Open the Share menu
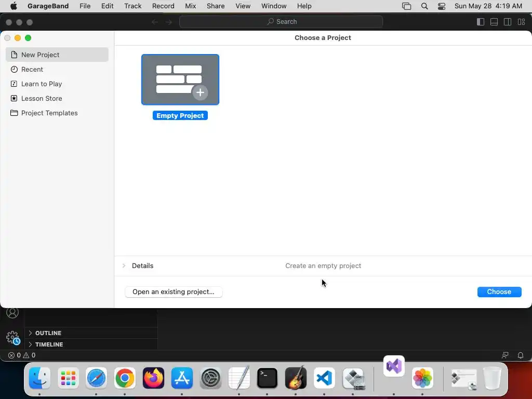 216,6
